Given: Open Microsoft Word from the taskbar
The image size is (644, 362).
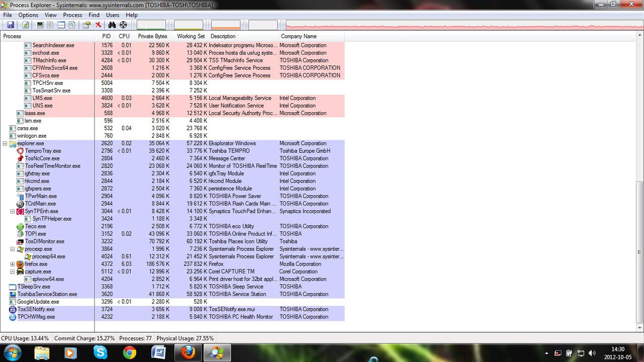Looking at the screenshot, I should pos(158,353).
